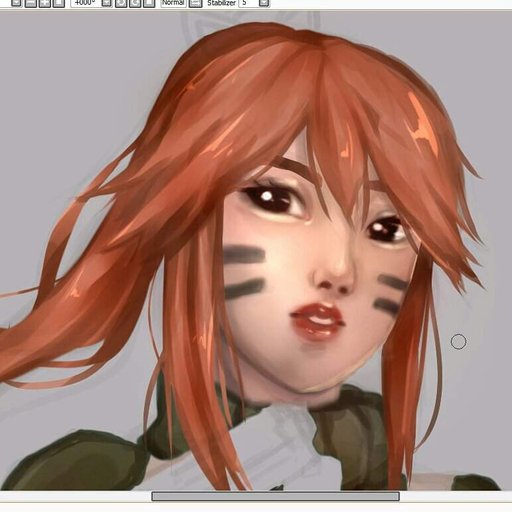Click the character's red lips on canvas
Screen dimensions: 512x512
[x=317, y=321]
